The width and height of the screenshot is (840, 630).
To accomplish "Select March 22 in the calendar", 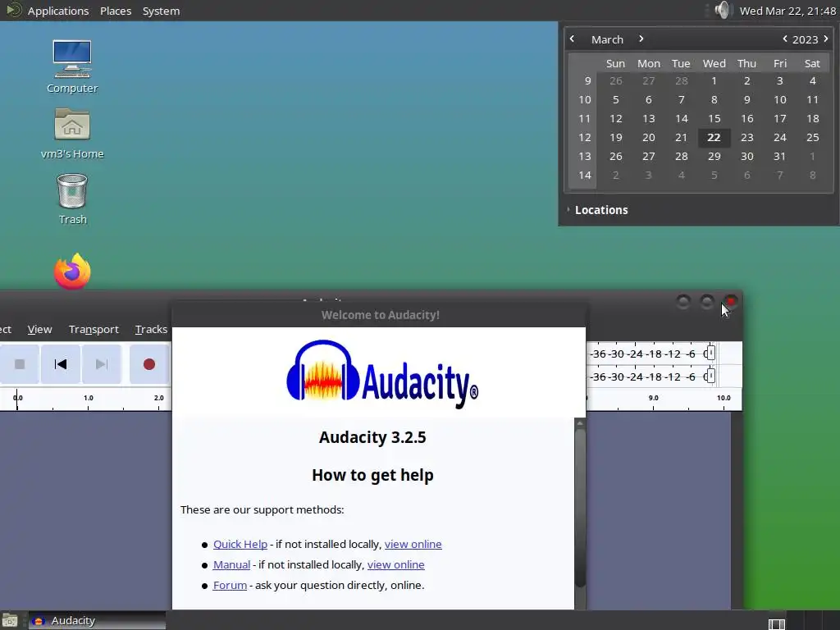I will (x=714, y=138).
